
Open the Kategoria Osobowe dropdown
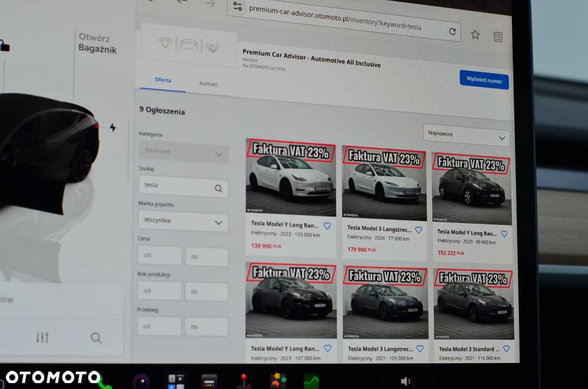point(183,152)
